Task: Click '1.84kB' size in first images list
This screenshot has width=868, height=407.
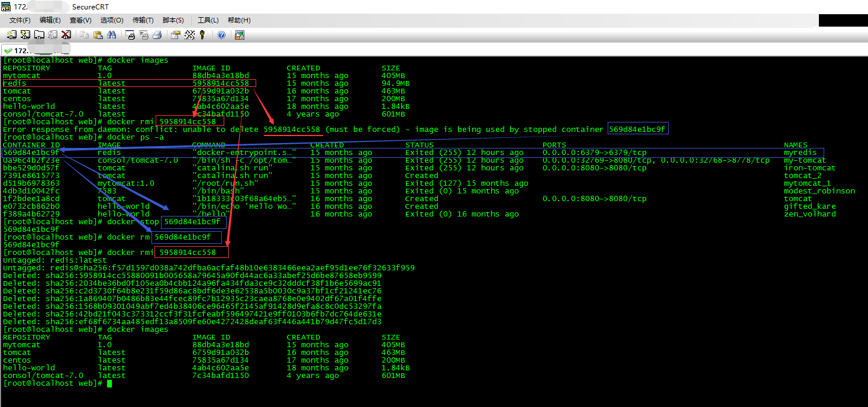Action: pyautogui.click(x=396, y=106)
